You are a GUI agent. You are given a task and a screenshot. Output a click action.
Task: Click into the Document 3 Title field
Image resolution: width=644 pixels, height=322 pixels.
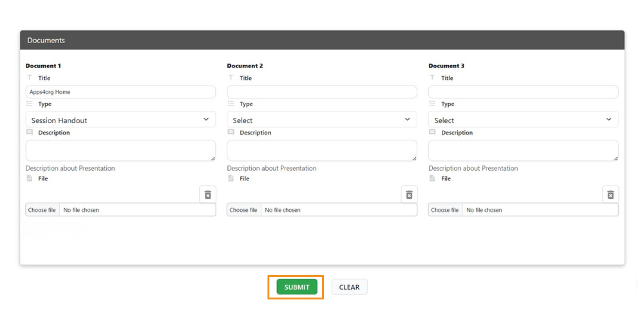point(523,92)
